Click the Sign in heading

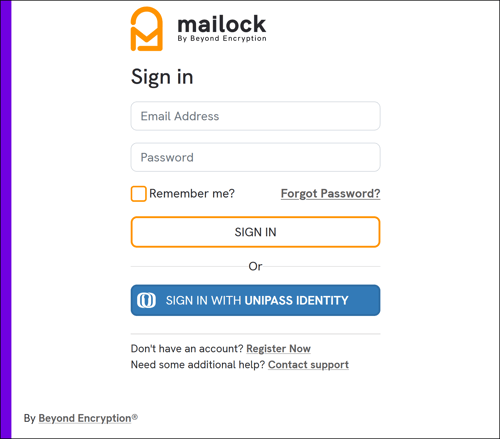point(162,77)
